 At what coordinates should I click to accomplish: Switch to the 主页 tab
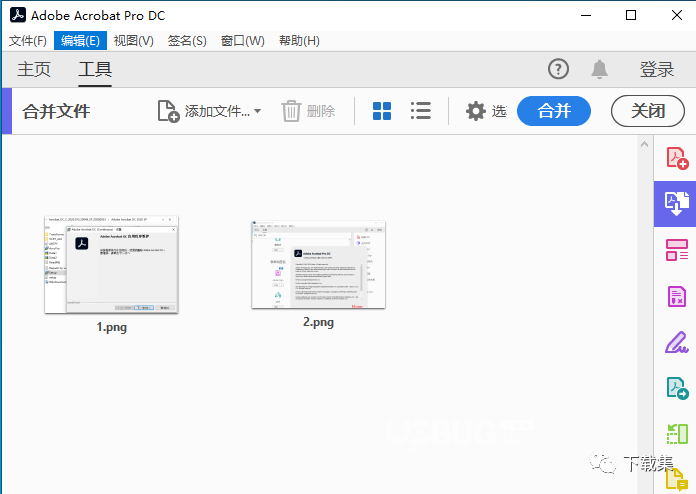pyautogui.click(x=34, y=69)
